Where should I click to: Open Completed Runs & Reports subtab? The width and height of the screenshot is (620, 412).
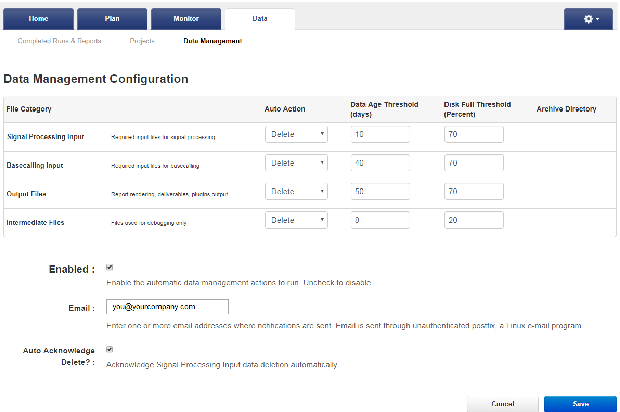tap(63, 41)
